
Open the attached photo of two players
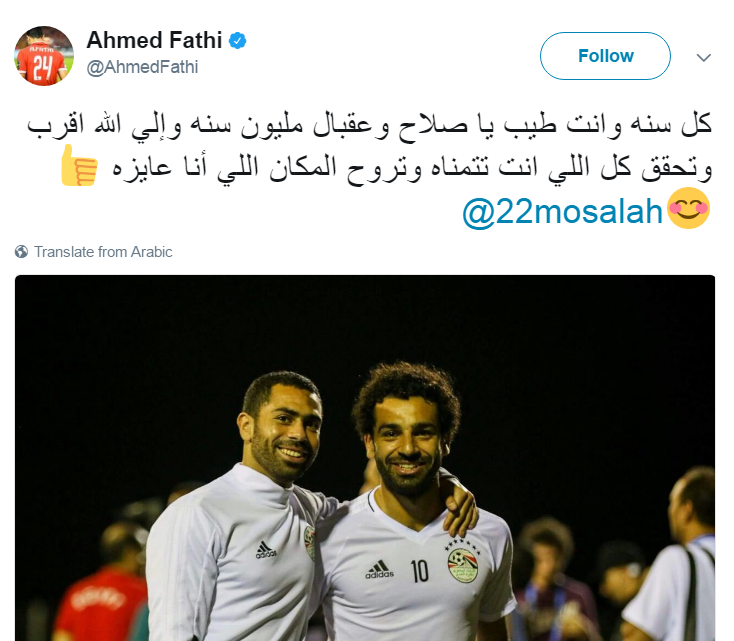click(x=365, y=458)
